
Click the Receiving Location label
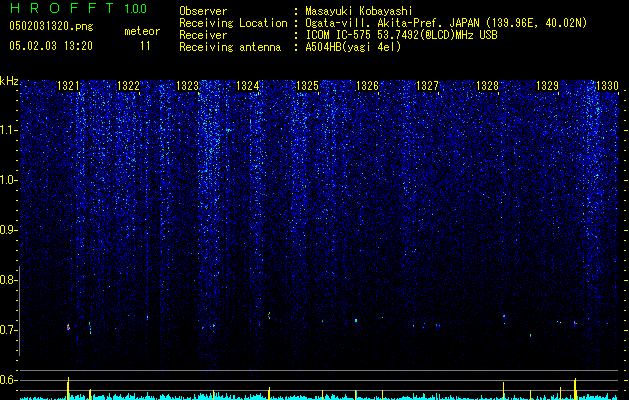[x=233, y=23]
